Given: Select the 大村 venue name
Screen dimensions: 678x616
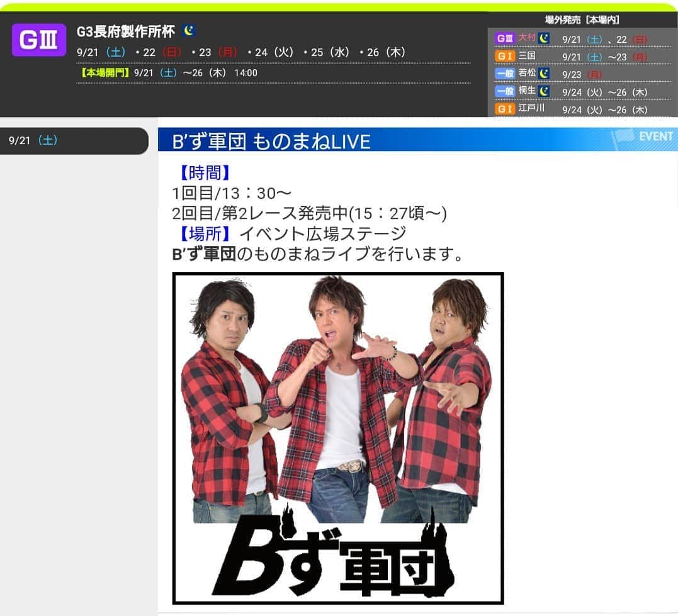Looking at the screenshot, I should point(527,38).
